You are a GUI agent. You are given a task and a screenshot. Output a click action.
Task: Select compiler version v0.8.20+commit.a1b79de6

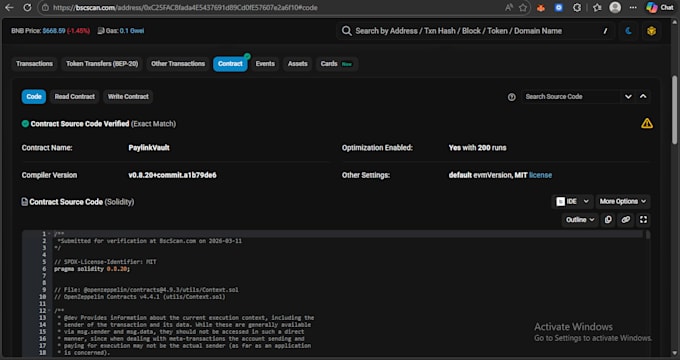click(x=172, y=175)
